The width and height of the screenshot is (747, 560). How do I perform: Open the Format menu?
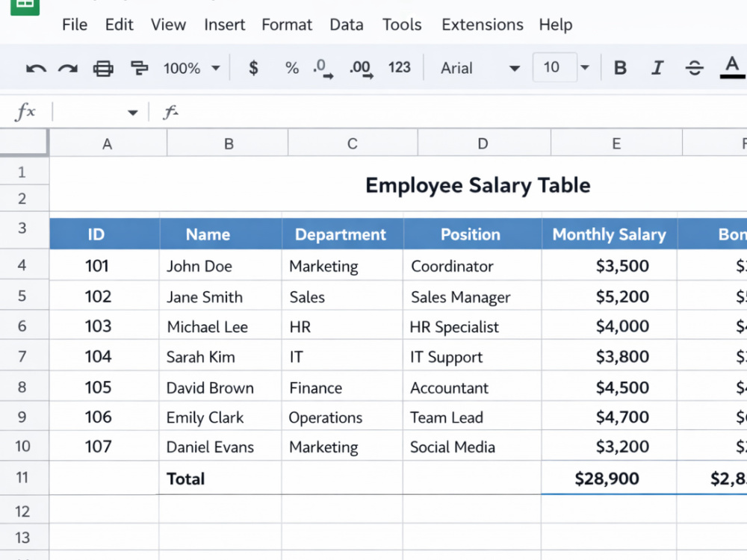tap(287, 25)
